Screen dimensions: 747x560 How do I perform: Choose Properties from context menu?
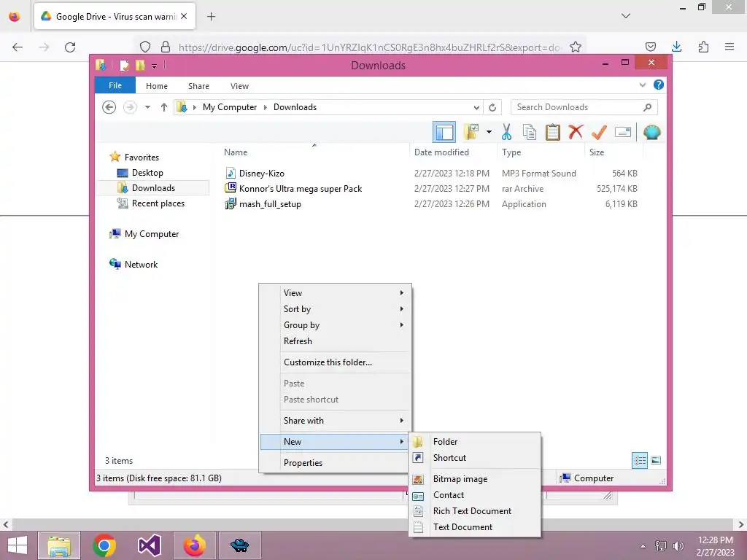(x=335, y=463)
